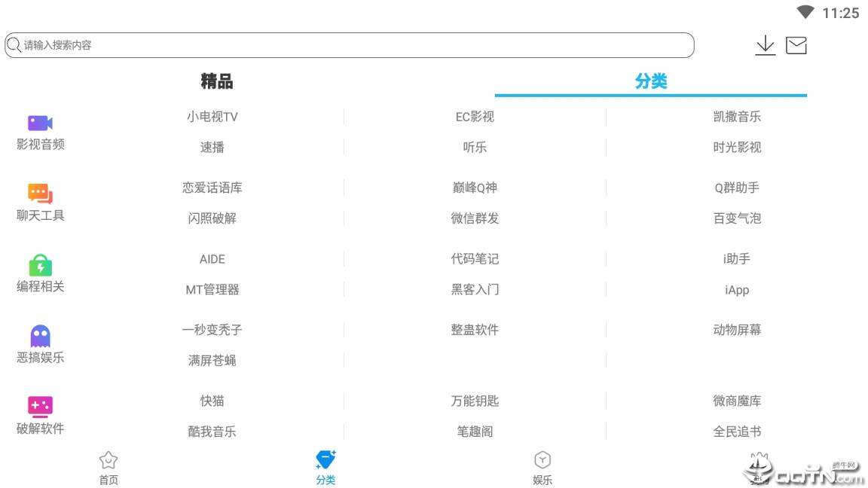Open the download manager icon
Image resolution: width=868 pixels, height=488 pixels.
(x=766, y=45)
